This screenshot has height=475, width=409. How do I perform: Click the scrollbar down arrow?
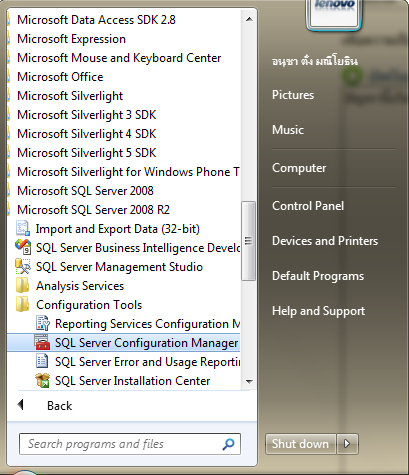(x=249, y=381)
